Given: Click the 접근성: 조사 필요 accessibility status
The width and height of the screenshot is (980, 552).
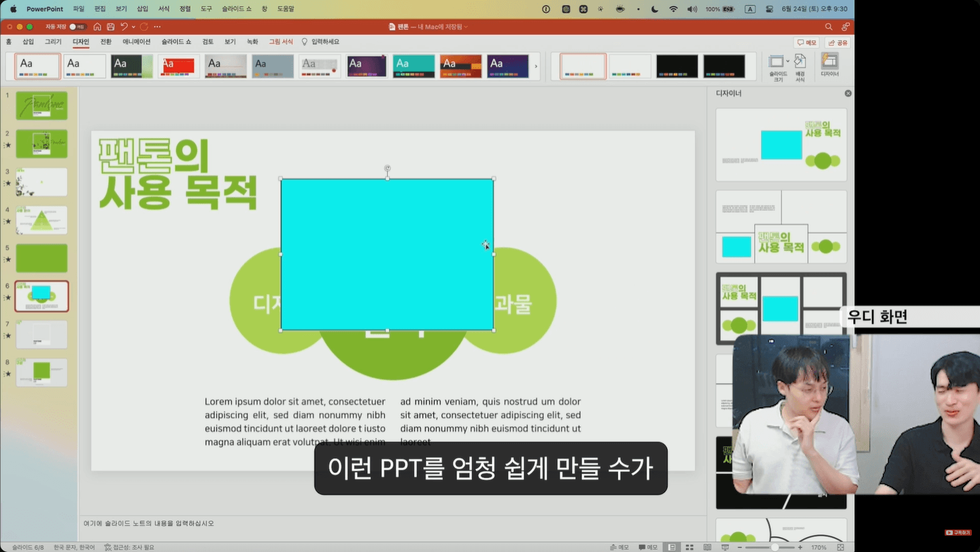Looking at the screenshot, I should pos(129,547).
